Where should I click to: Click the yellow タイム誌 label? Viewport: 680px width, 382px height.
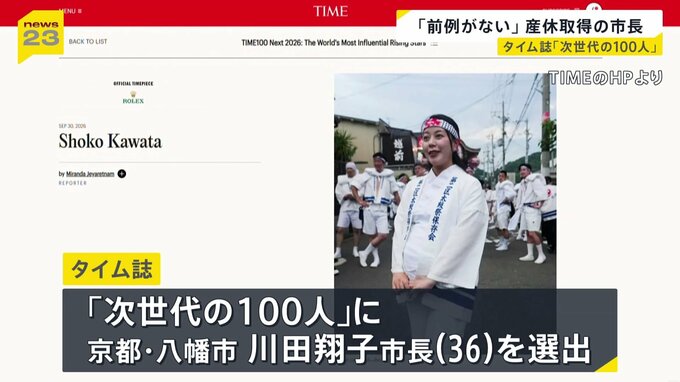click(x=111, y=269)
